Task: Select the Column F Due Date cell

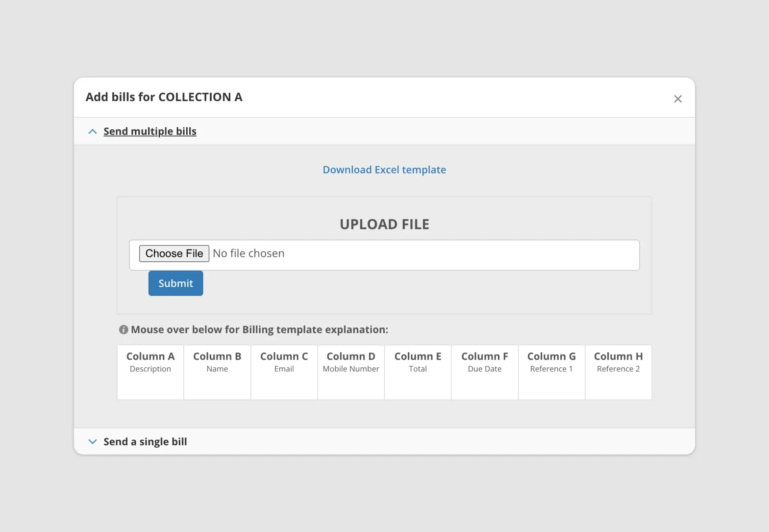Action: 485,372
